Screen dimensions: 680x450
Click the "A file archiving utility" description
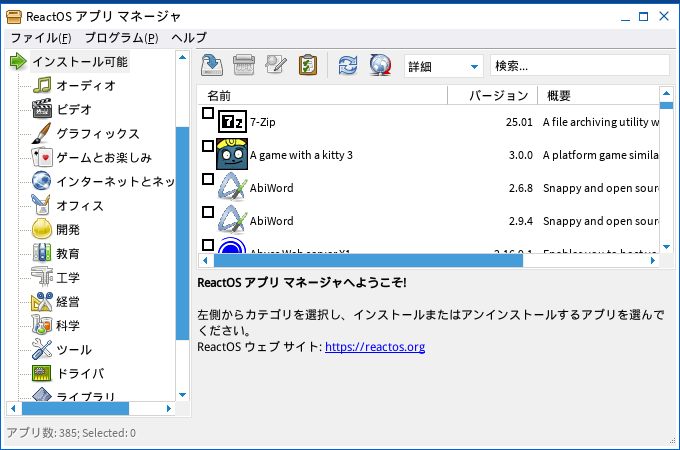(x=601, y=122)
